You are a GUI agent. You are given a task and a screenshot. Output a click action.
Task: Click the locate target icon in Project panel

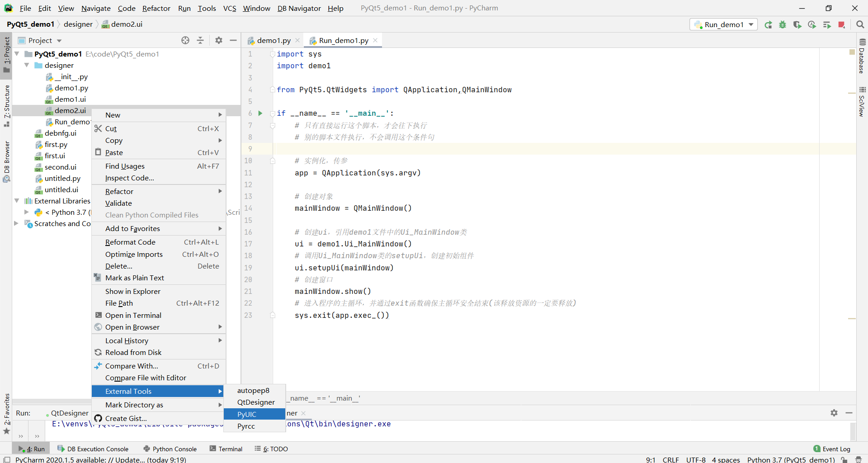185,40
